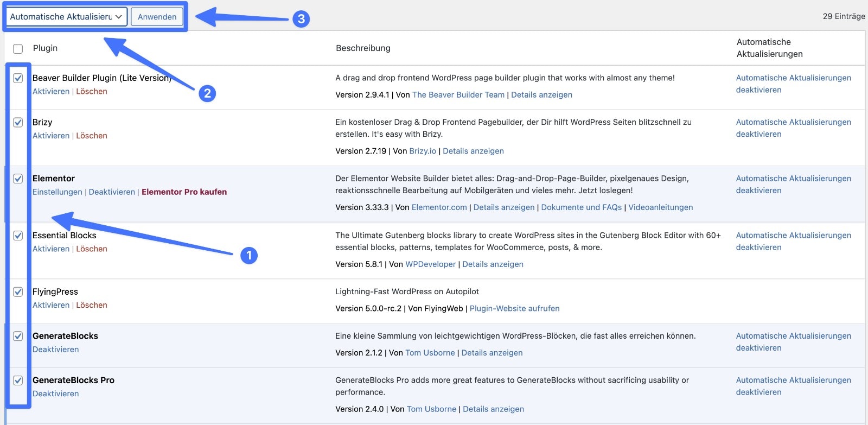Viewport: 868px width, 425px height.
Task: Open Tom Usborne link for GenerateBlocks Pro
Action: click(432, 409)
